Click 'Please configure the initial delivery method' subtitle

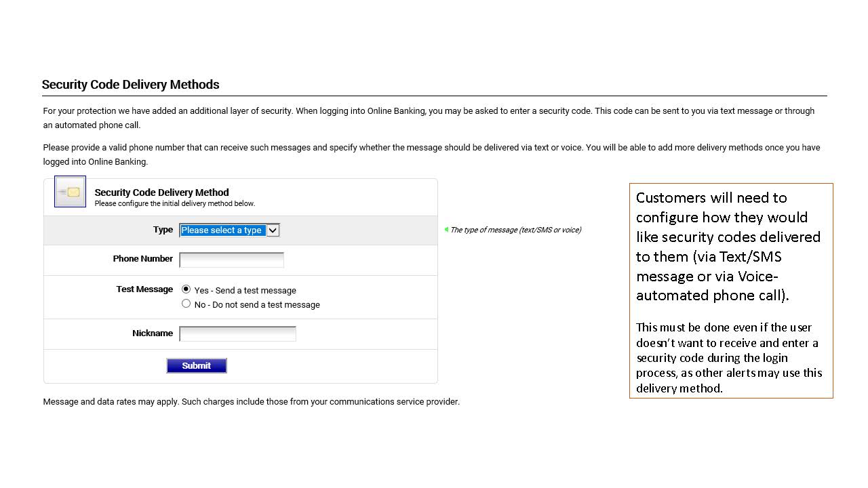tap(174, 203)
